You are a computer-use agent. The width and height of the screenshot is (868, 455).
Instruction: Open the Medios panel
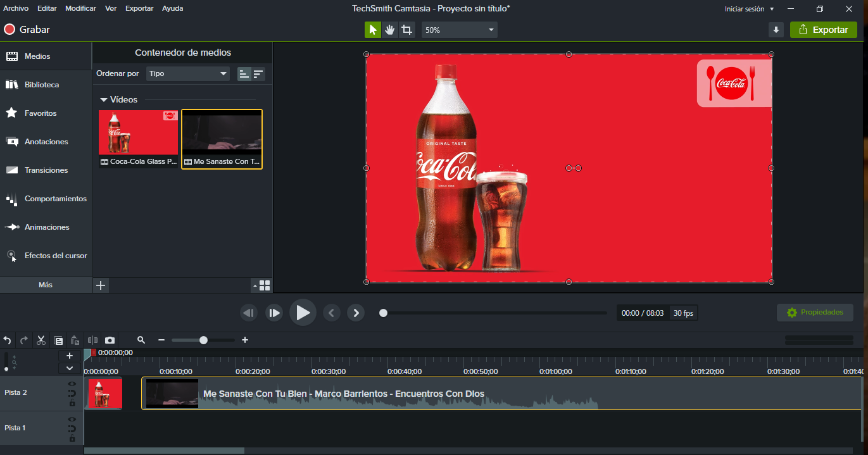pyautogui.click(x=46, y=56)
